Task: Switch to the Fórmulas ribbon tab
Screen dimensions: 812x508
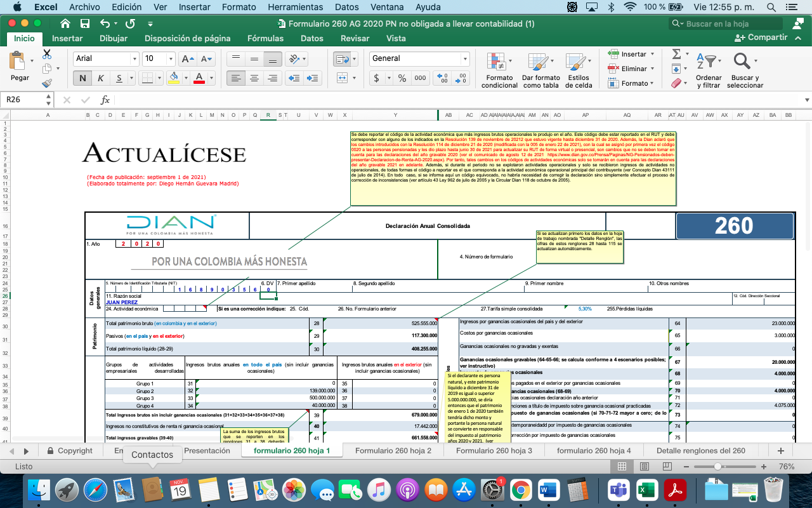Action: [x=265, y=38]
